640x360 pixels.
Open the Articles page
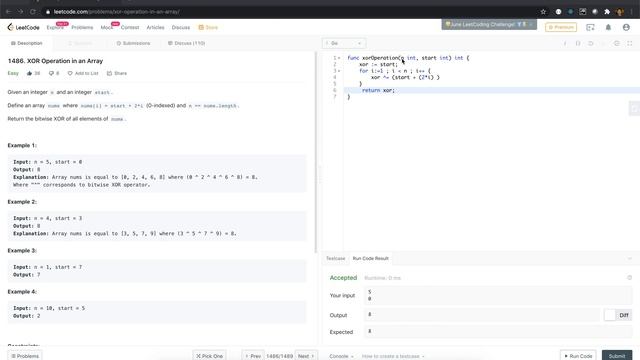tap(155, 27)
